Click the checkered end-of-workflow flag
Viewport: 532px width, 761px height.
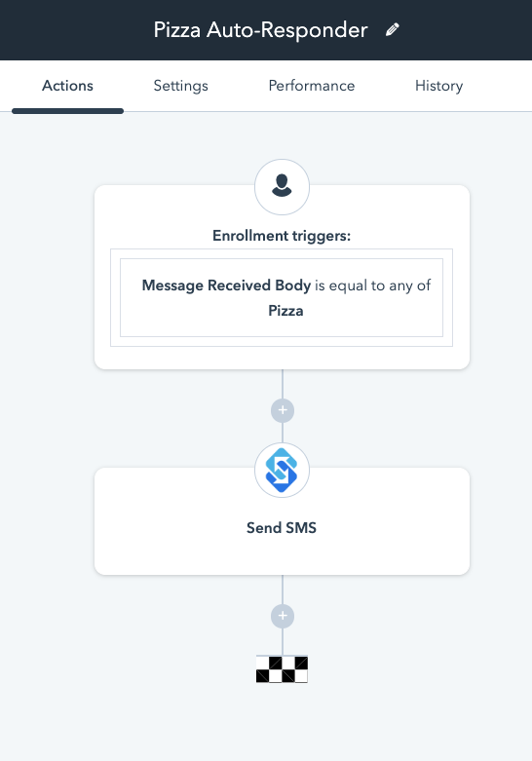pyautogui.click(x=282, y=669)
